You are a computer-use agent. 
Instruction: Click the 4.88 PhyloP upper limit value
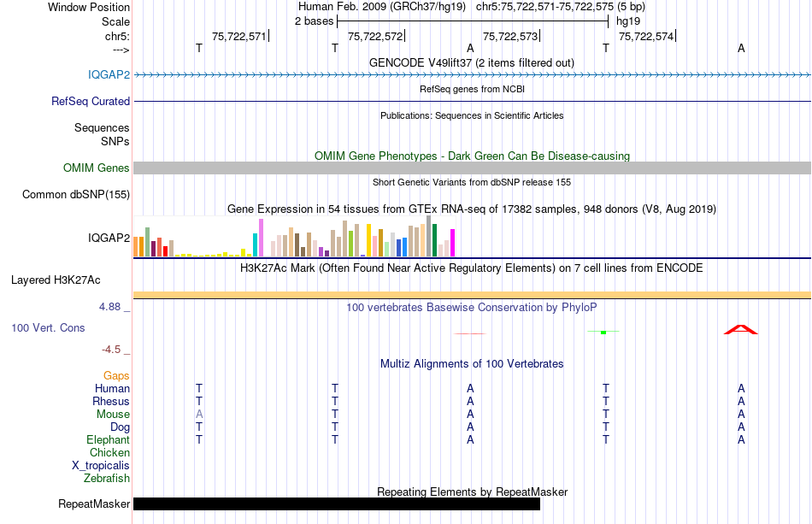click(109, 307)
